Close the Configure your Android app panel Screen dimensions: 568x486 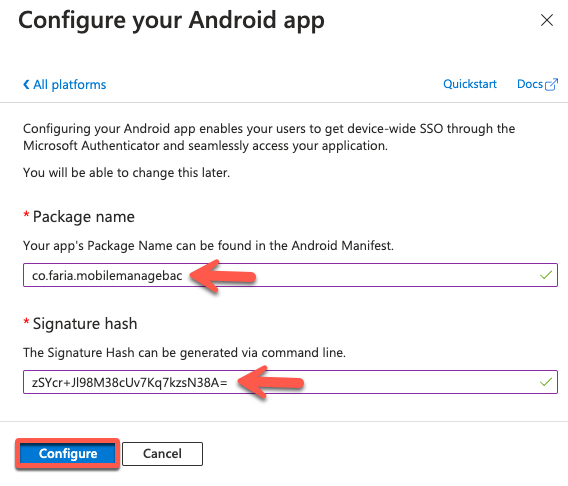pos(547,20)
